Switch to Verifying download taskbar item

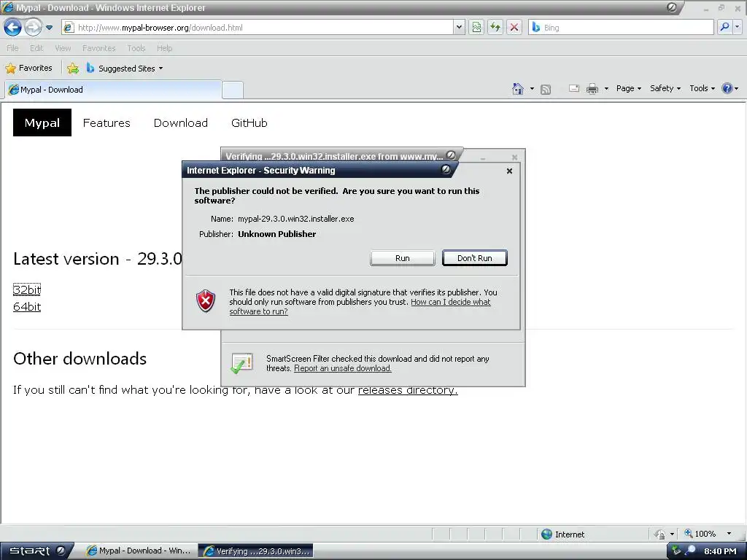point(256,551)
